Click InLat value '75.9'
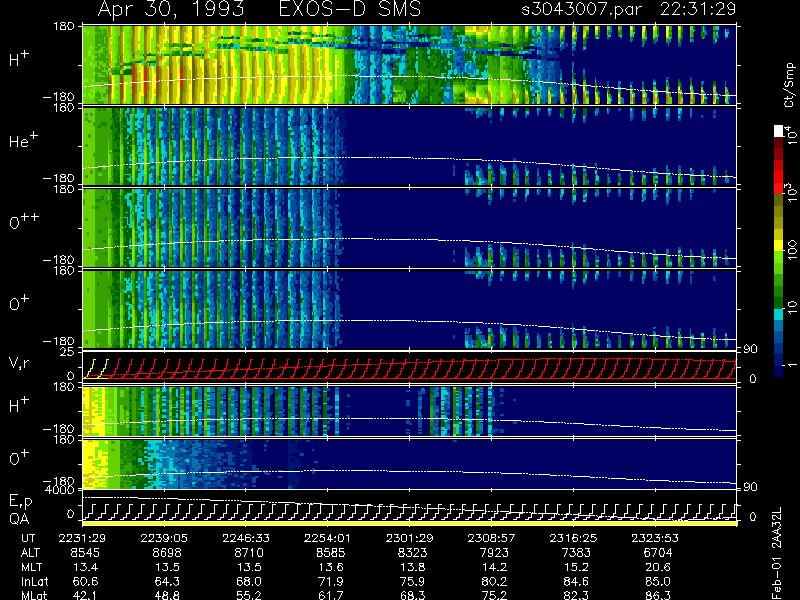800x600 pixels. (x=412, y=581)
